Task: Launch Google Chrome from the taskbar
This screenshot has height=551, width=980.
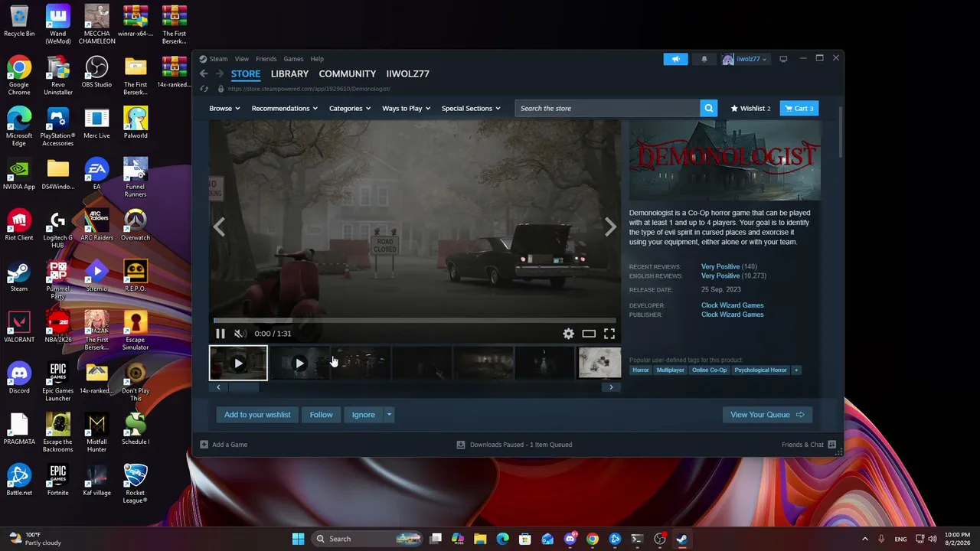Action: 592,539
